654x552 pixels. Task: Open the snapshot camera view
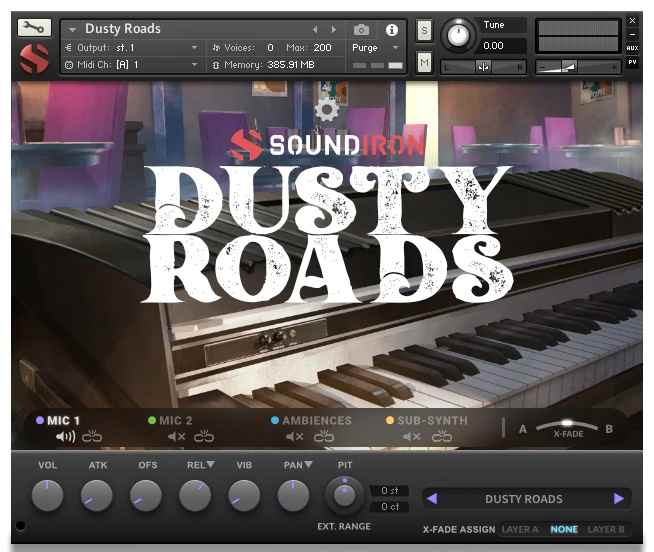(361, 30)
